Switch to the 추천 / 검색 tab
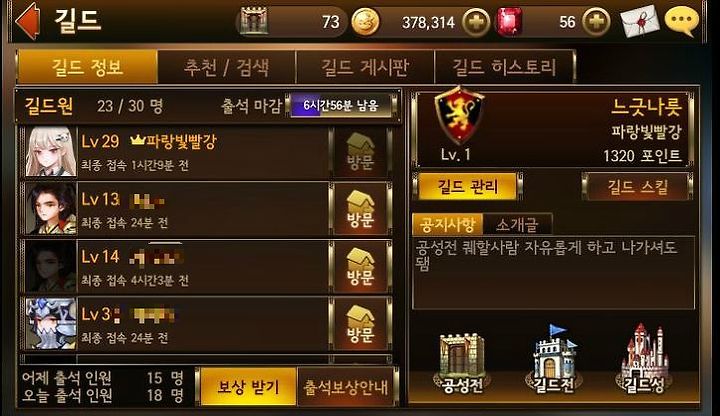Screen dimensions: 720x416 [x=226, y=67]
